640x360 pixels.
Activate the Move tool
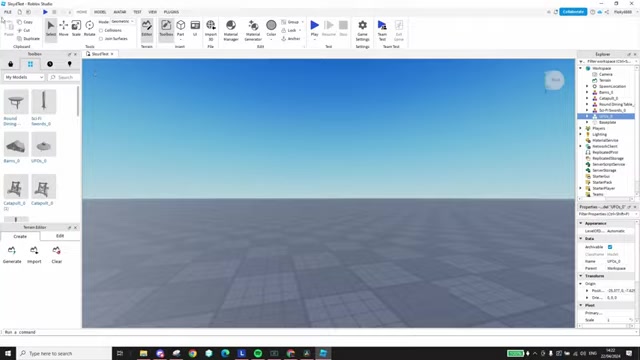point(64,29)
